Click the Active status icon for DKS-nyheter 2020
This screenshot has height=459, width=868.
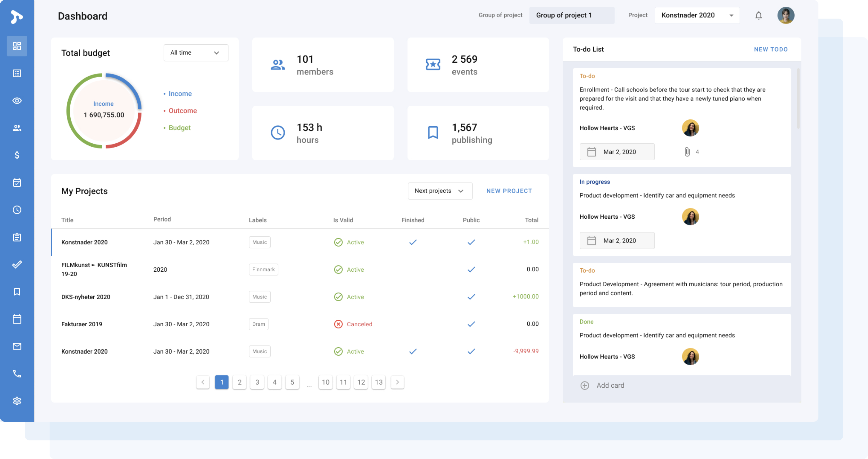tap(338, 296)
